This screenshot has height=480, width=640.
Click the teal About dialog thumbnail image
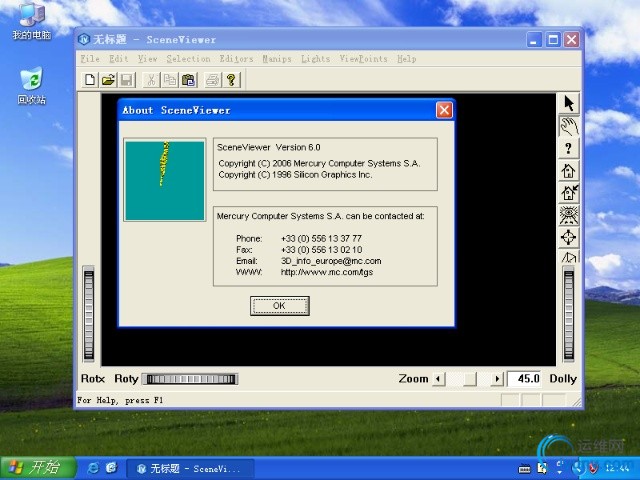164,180
